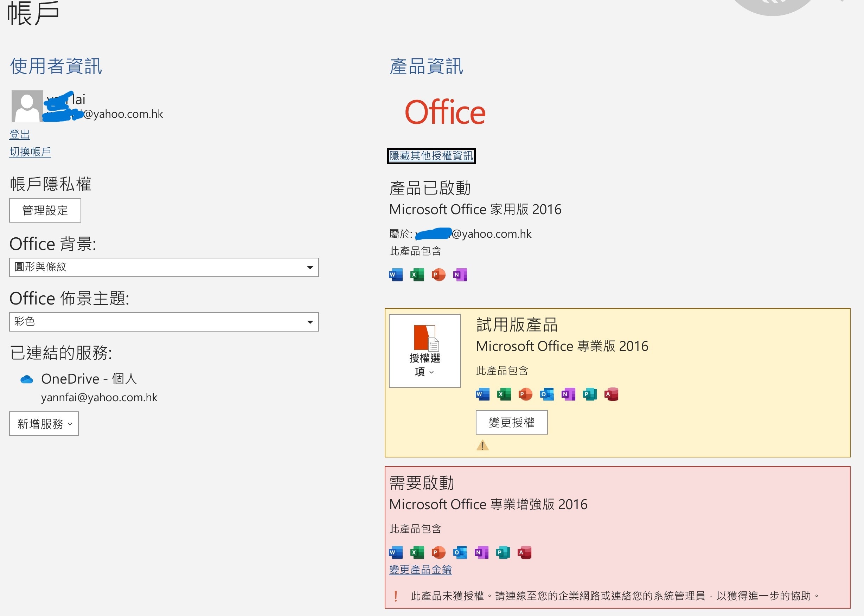The height and width of the screenshot is (616, 864).
Task: Click the 試用版產品 heading
Action: [x=517, y=325]
